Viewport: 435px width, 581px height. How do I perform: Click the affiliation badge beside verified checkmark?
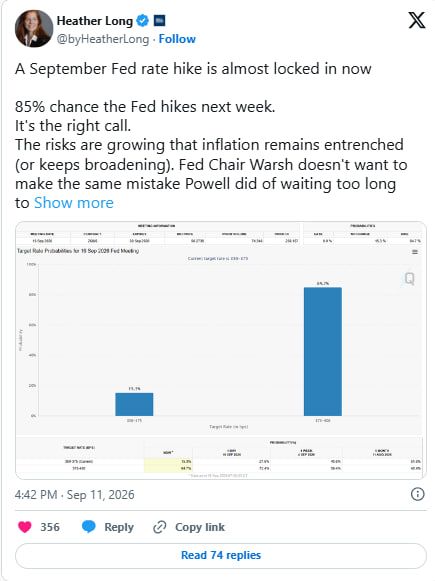coord(159,20)
